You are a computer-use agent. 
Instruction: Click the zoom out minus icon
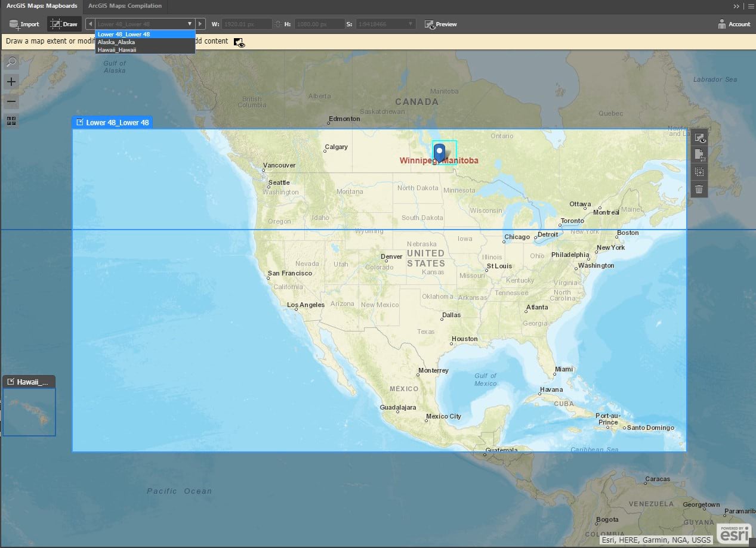point(11,101)
